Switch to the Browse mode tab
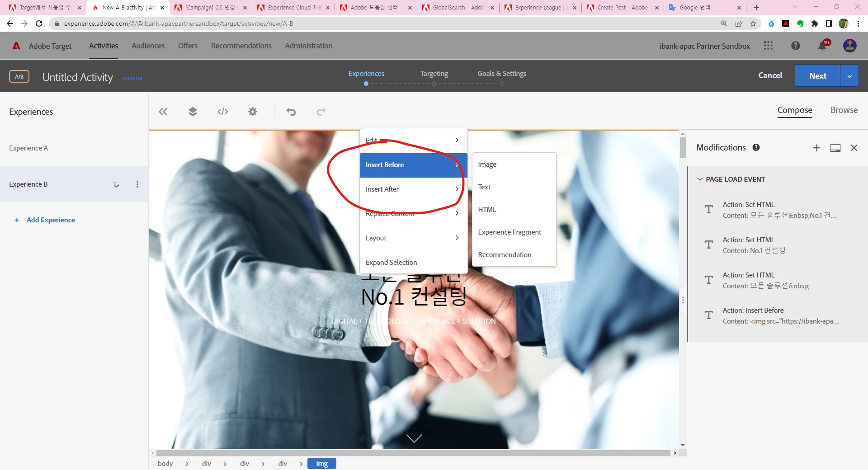The width and height of the screenshot is (868, 470). (x=844, y=110)
